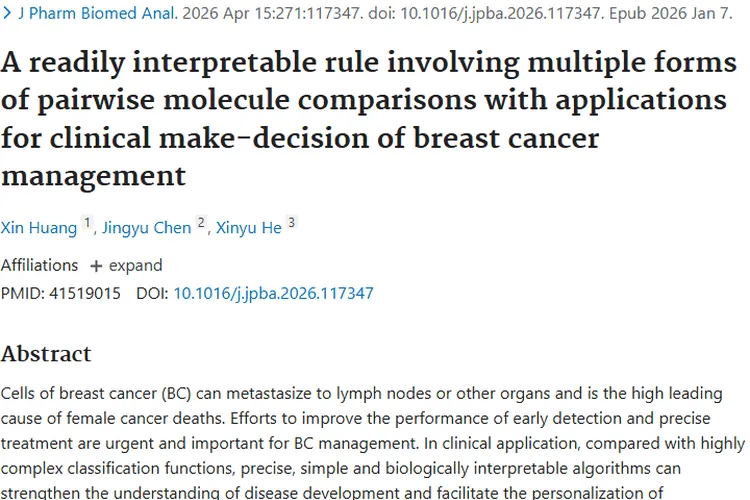Screen dimensions: 750x500
Task: Click the plus icon next to Affiliations
Action: [96, 266]
